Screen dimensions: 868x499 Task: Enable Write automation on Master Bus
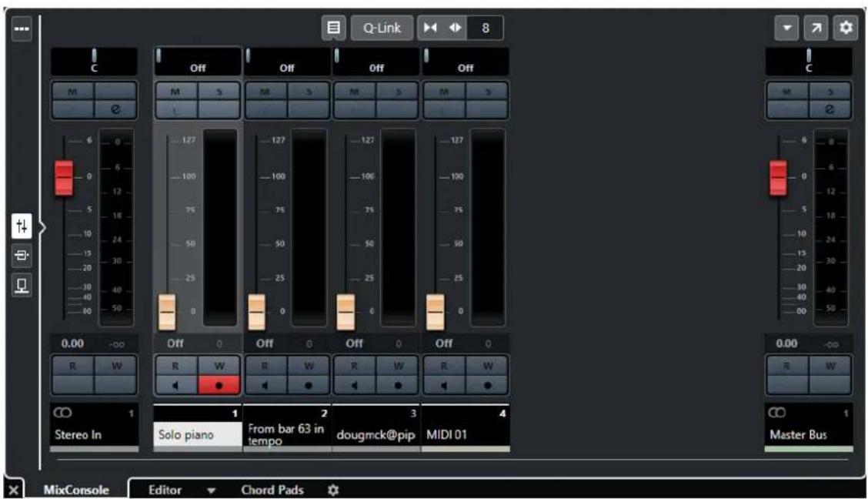(x=830, y=366)
